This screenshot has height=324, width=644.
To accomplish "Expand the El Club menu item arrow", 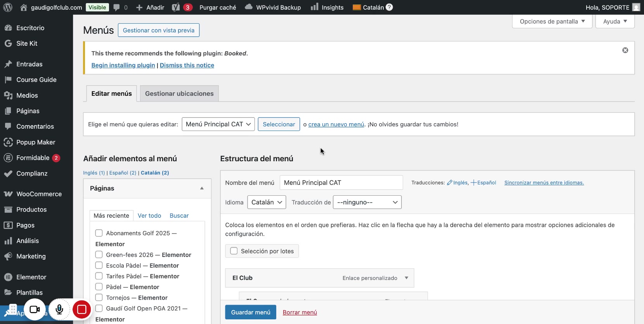I will (x=406, y=278).
